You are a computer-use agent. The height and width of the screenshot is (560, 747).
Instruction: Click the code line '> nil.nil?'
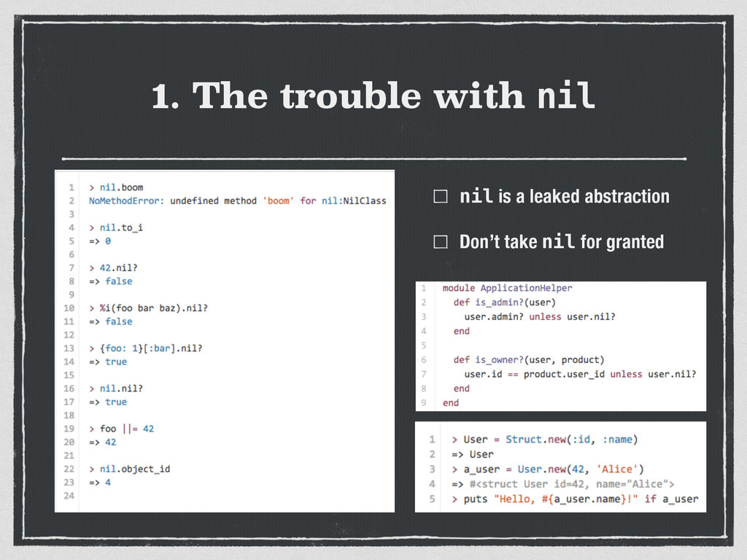pyautogui.click(x=116, y=389)
